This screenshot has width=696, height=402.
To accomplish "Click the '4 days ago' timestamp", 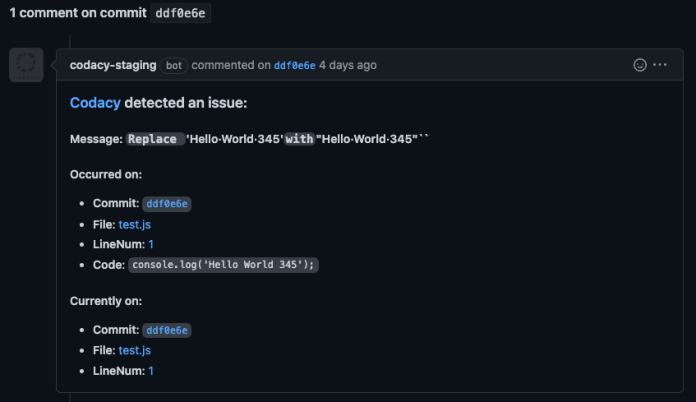I will 348,65.
